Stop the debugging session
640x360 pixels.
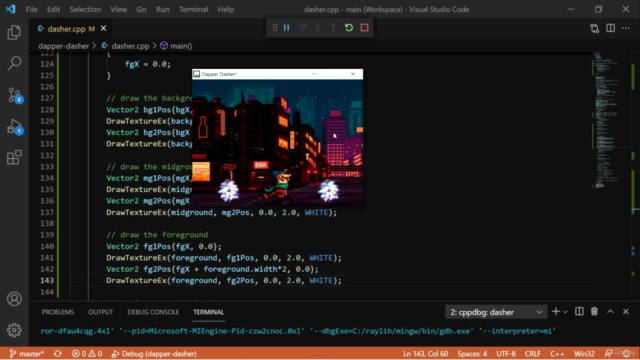click(364, 28)
